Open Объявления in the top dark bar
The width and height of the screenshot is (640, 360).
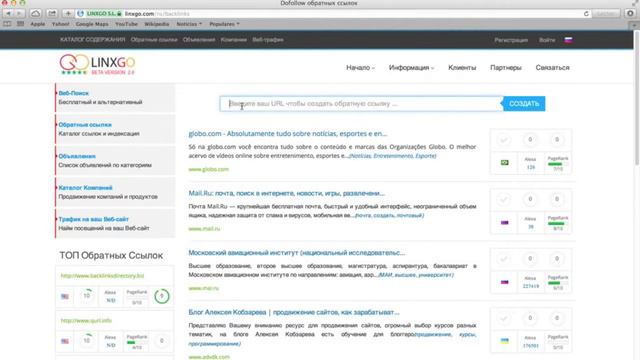pos(199,40)
